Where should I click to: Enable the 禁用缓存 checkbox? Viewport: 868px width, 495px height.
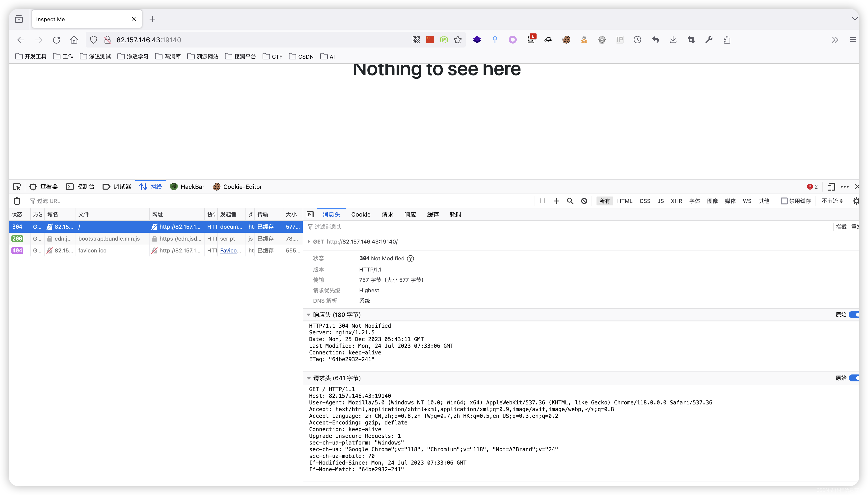point(784,201)
